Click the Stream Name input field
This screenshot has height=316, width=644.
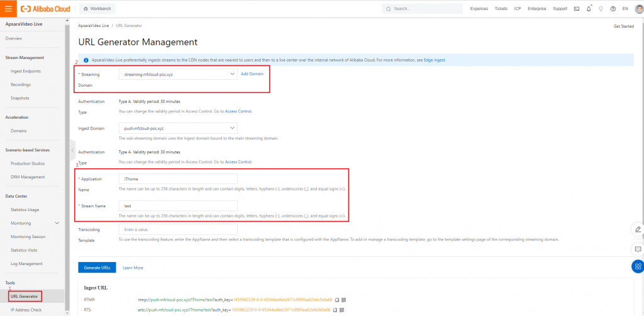pos(178,205)
